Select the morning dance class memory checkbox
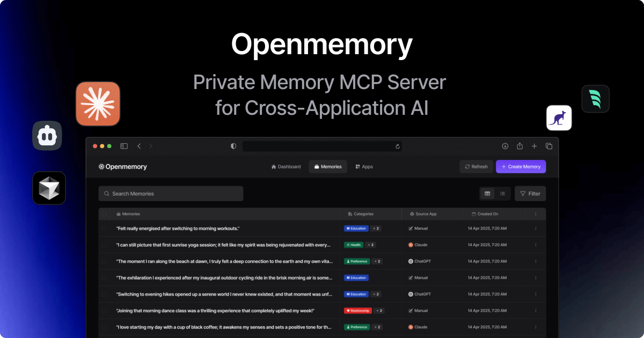 [105, 311]
